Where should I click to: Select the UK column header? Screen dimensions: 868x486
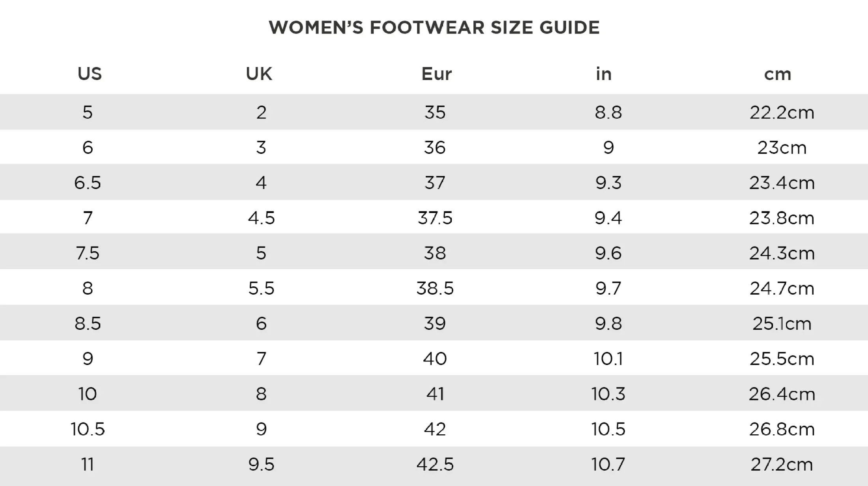pos(259,74)
